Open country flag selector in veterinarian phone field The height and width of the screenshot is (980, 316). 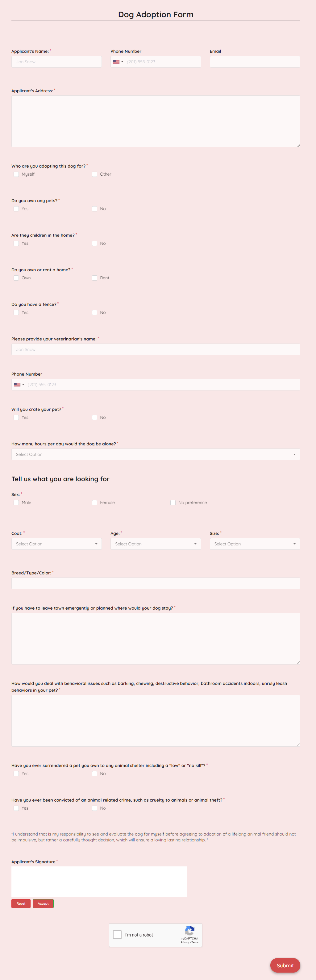point(19,385)
